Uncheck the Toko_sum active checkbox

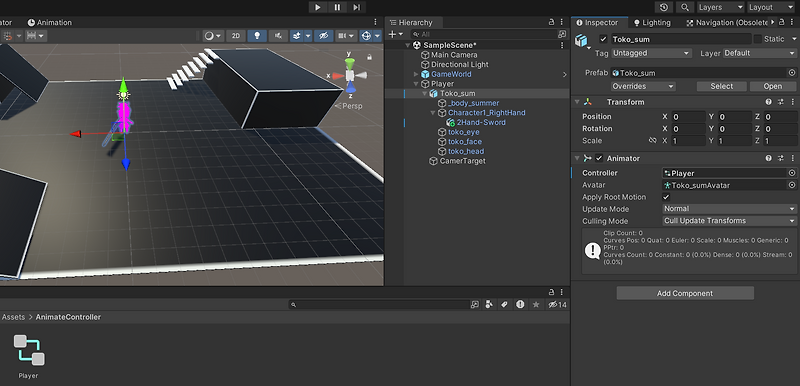click(604, 39)
